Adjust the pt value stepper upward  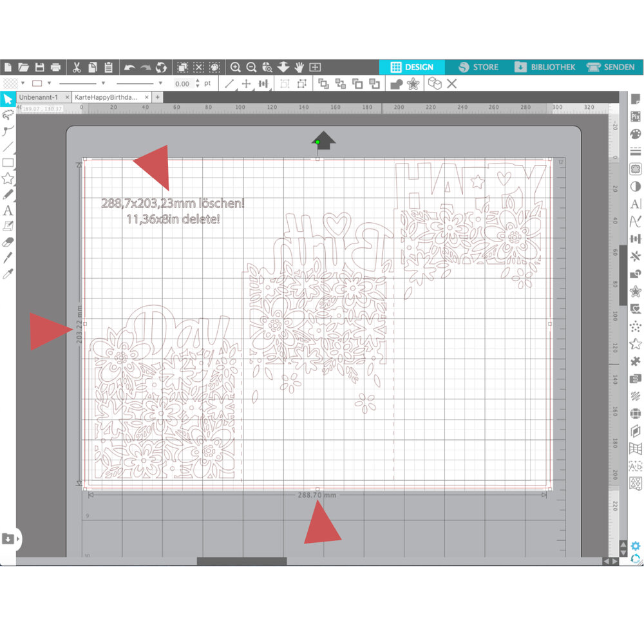click(x=197, y=80)
